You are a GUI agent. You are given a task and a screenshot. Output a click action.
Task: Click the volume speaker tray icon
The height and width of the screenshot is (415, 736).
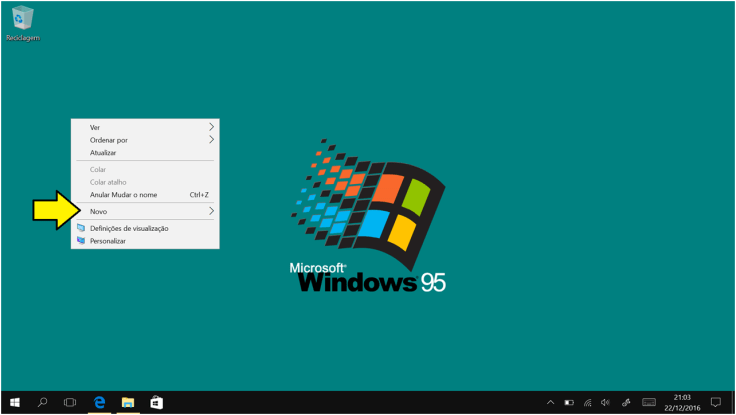tap(605, 402)
